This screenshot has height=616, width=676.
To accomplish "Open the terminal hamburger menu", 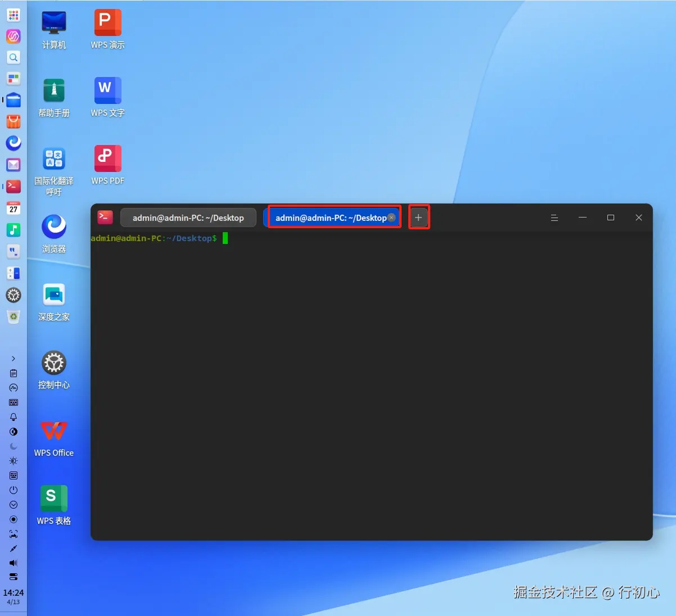I will click(x=555, y=218).
